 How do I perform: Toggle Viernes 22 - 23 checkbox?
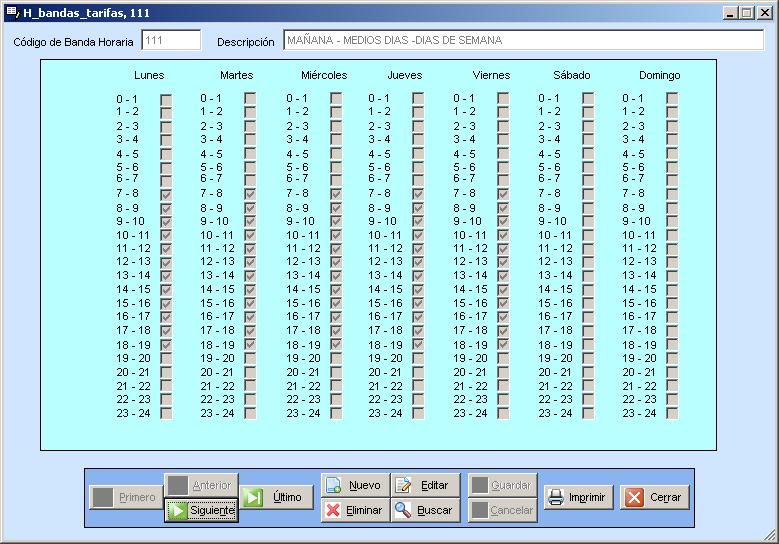503,399
